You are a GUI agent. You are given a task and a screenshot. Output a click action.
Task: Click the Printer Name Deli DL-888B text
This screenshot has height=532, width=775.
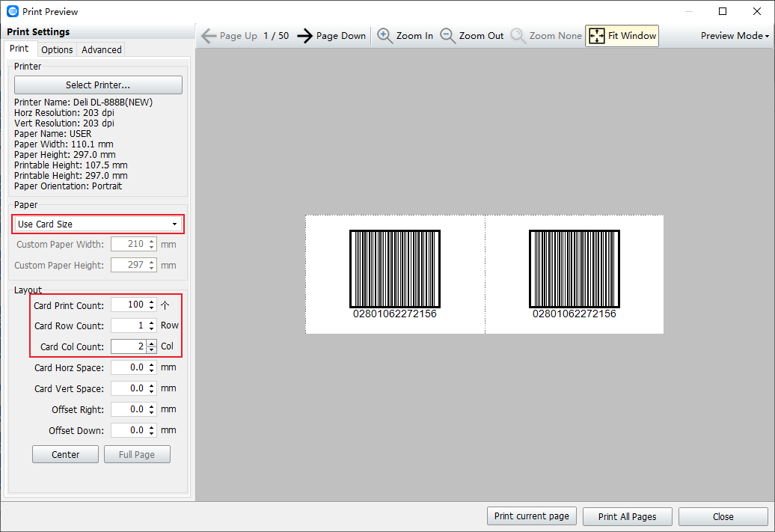point(83,103)
